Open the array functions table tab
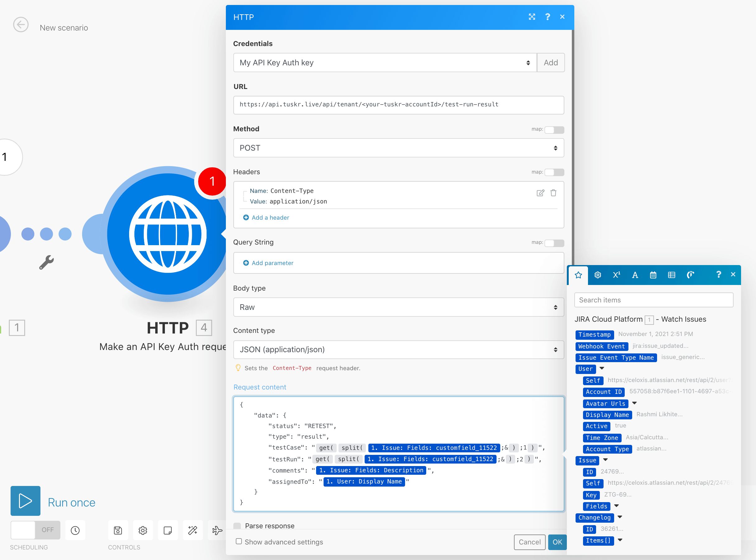Image resolution: width=756 pixels, height=560 pixels. pos(672,275)
